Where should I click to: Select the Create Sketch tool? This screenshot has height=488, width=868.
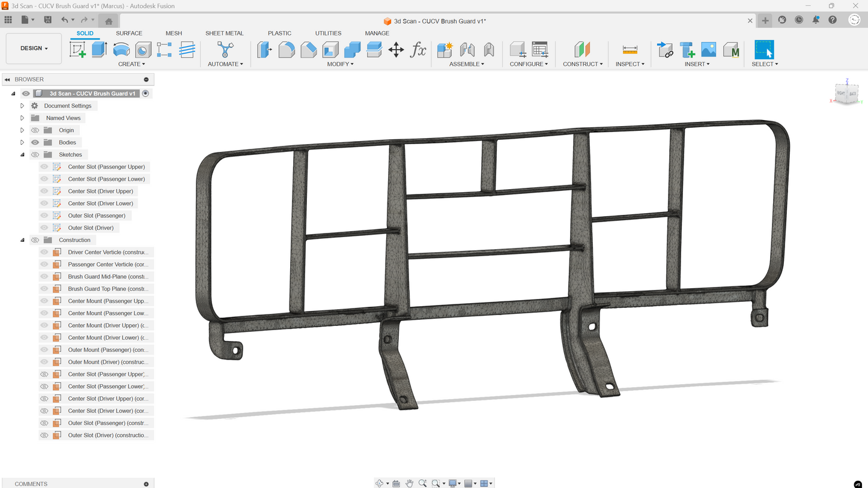pos(77,50)
